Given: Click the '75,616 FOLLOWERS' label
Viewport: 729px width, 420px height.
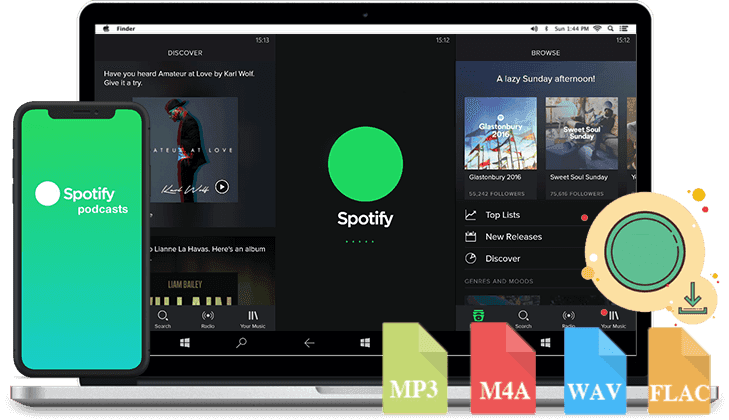Looking at the screenshot, I should pyautogui.click(x=577, y=194).
